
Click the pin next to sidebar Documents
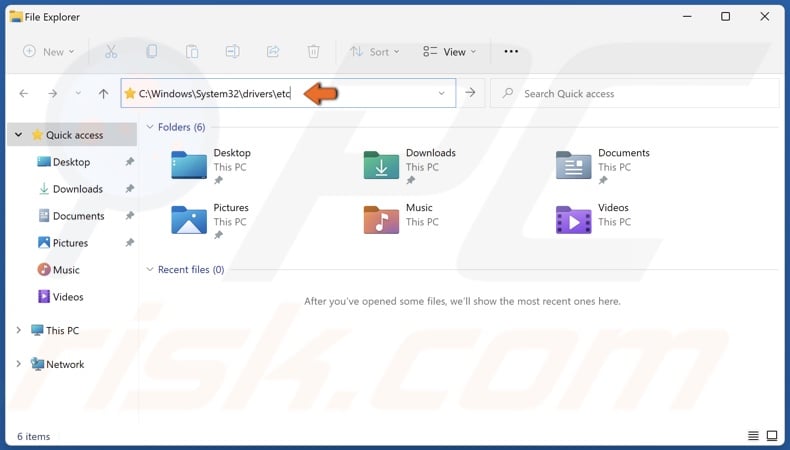[129, 215]
